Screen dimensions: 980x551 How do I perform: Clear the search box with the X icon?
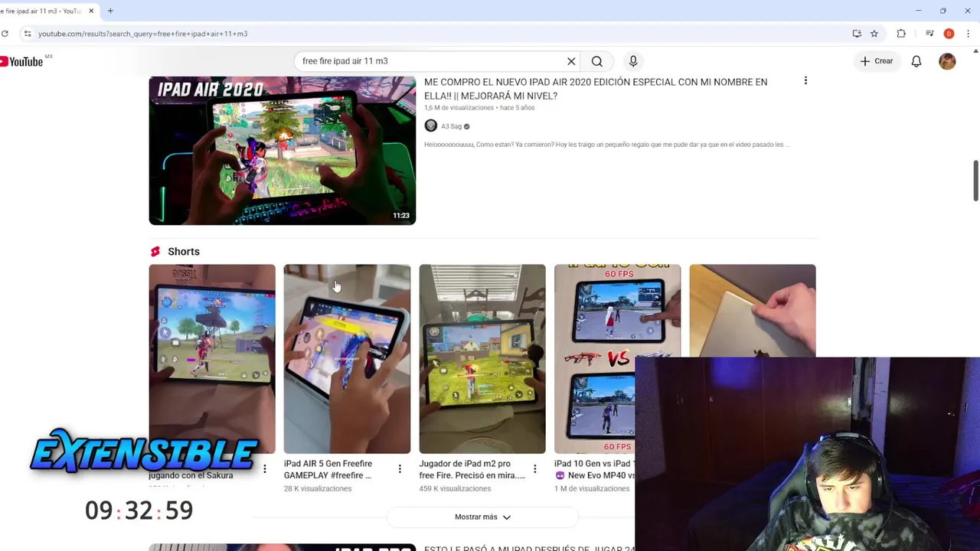(x=571, y=61)
